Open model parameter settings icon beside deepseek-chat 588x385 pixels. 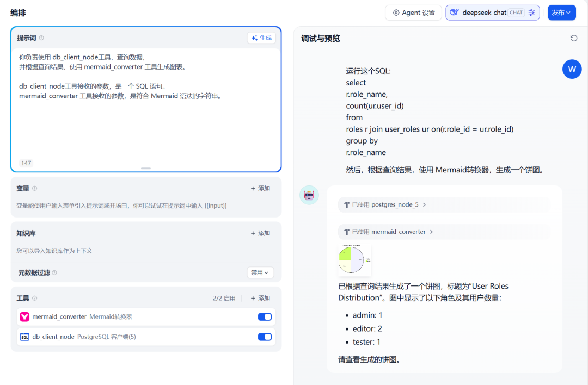tap(532, 13)
